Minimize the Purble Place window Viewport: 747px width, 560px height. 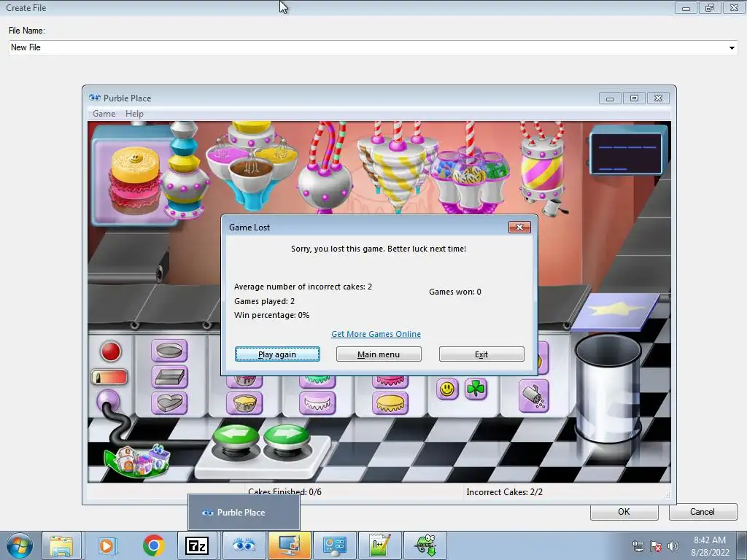pos(610,98)
